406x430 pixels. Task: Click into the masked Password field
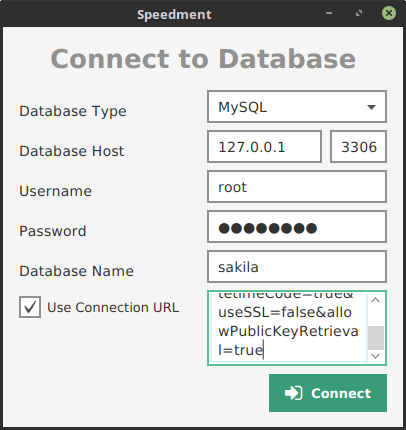click(297, 227)
